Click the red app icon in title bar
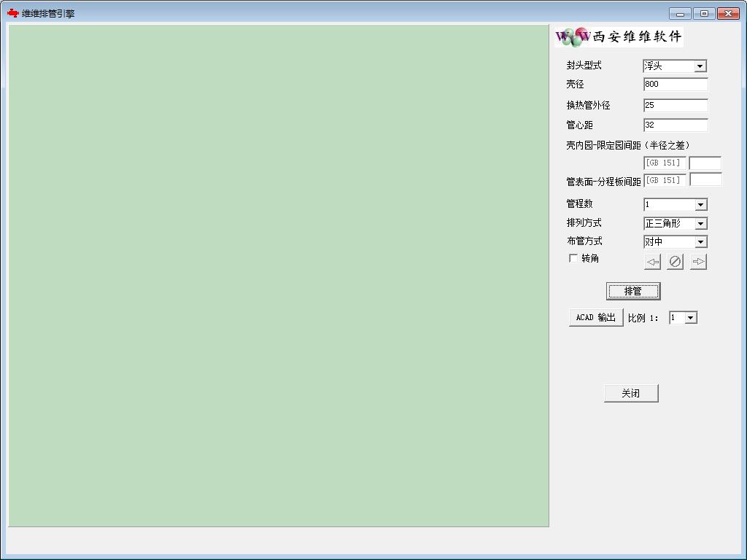This screenshot has width=747, height=560. click(x=13, y=13)
